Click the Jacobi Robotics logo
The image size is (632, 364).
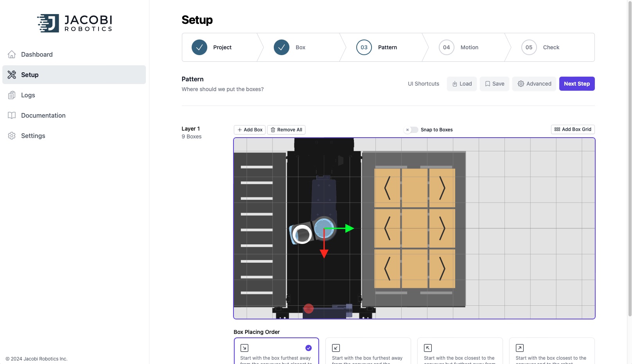pos(74,23)
